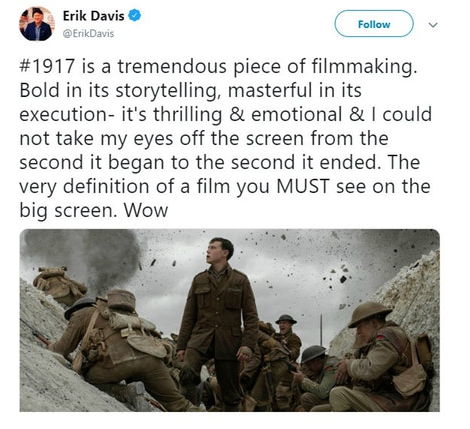Open Erik Davis's profile avatar

[x=37, y=24]
